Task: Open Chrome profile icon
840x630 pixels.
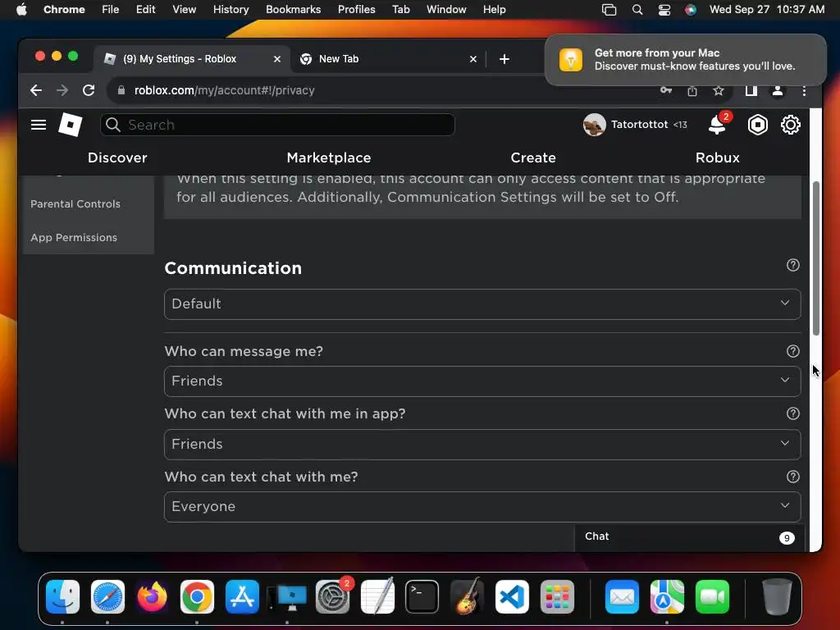Action: coord(778,90)
